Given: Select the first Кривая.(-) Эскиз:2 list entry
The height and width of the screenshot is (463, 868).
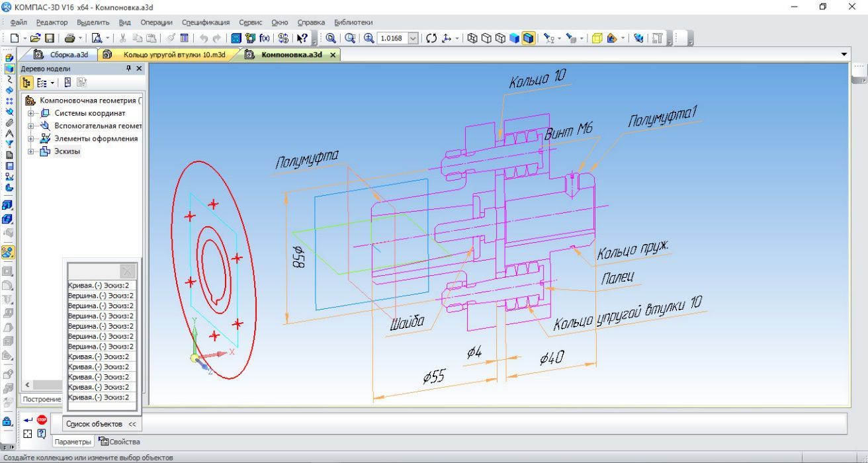Looking at the screenshot, I should tap(101, 285).
